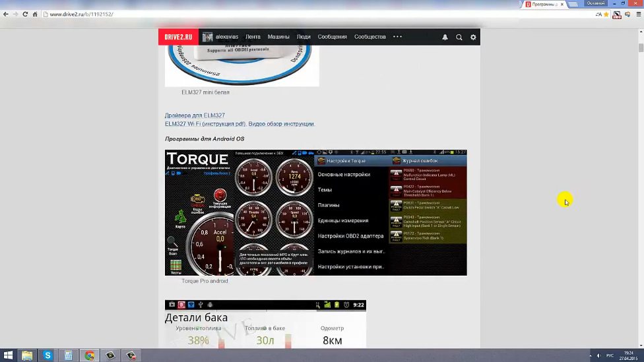Viewport: 644px width, 362px height.
Task: Switch to Chrome in the taskbar
Action: (x=90, y=355)
